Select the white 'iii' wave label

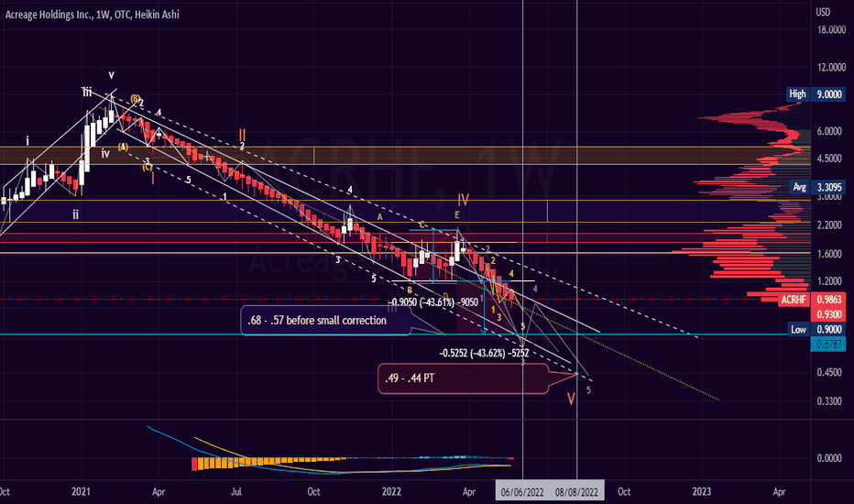[x=87, y=92]
